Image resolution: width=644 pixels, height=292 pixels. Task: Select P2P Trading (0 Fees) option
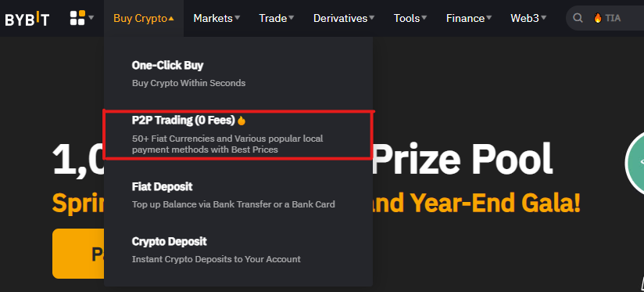pos(238,135)
